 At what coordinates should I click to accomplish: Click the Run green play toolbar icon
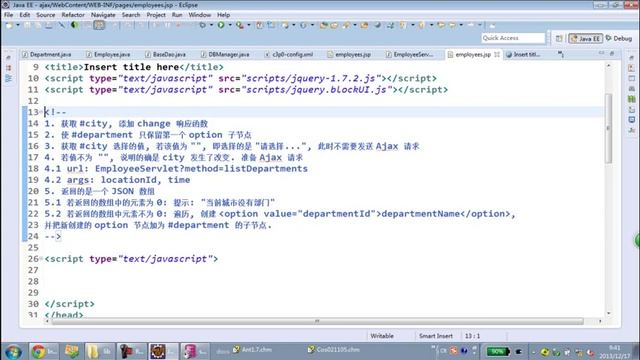(x=221, y=25)
